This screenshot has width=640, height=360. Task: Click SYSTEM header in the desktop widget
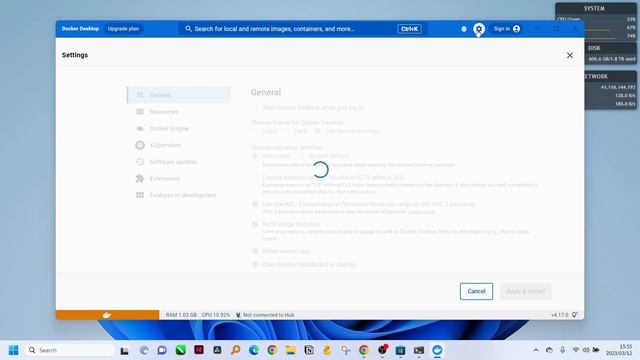[x=594, y=9]
